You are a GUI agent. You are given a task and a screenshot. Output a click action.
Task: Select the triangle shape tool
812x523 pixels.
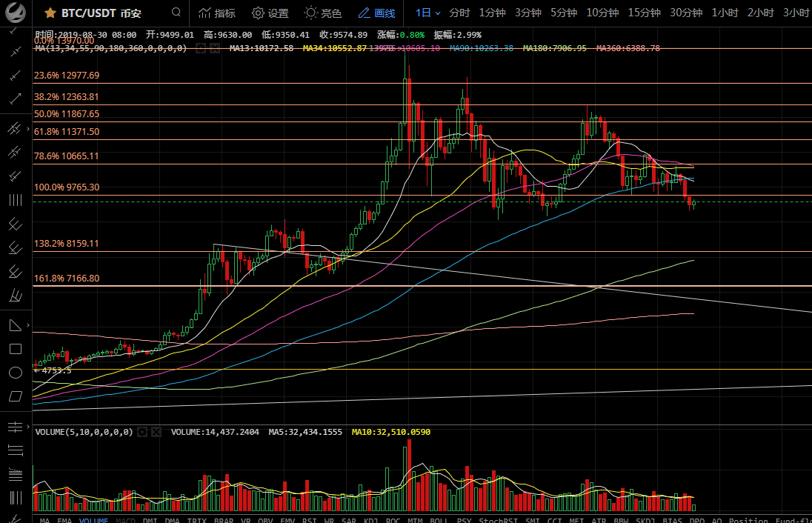pos(15,325)
